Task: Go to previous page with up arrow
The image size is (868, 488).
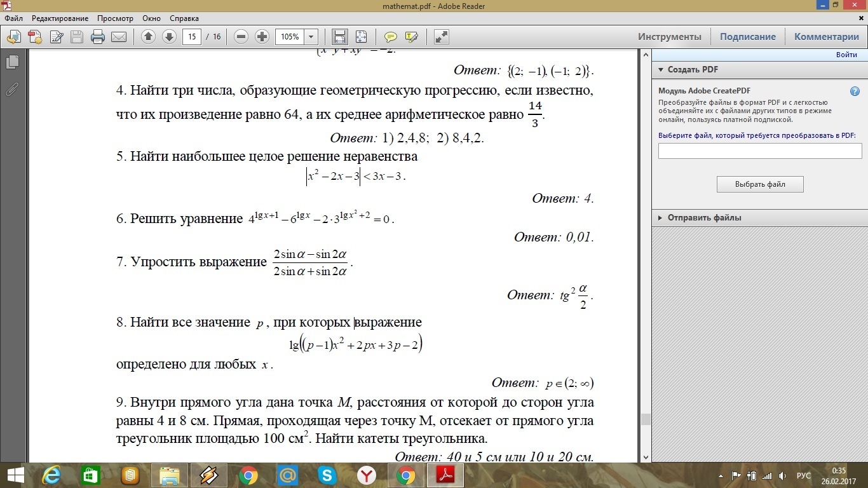Action: pos(148,36)
